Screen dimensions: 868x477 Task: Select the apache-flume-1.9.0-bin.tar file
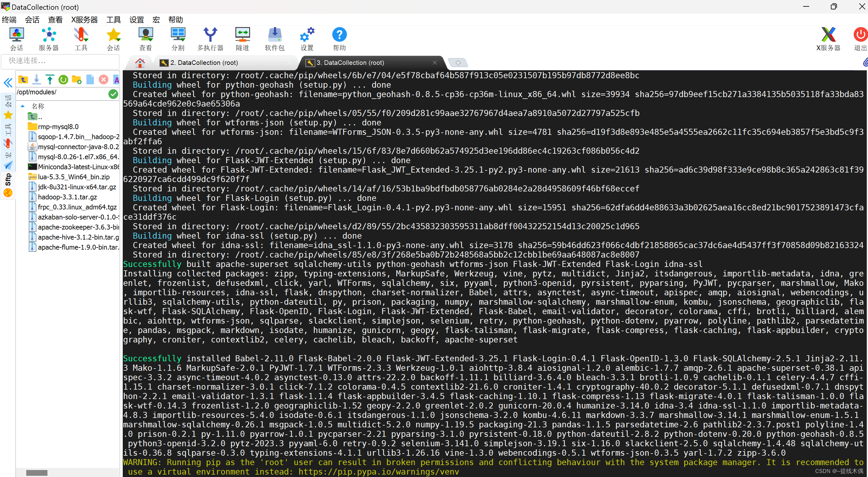coord(74,247)
